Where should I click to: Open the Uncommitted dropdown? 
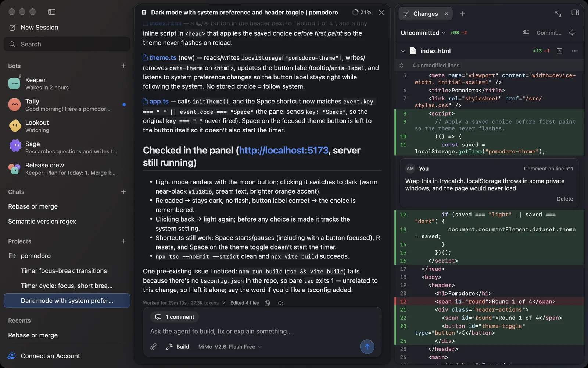423,33
